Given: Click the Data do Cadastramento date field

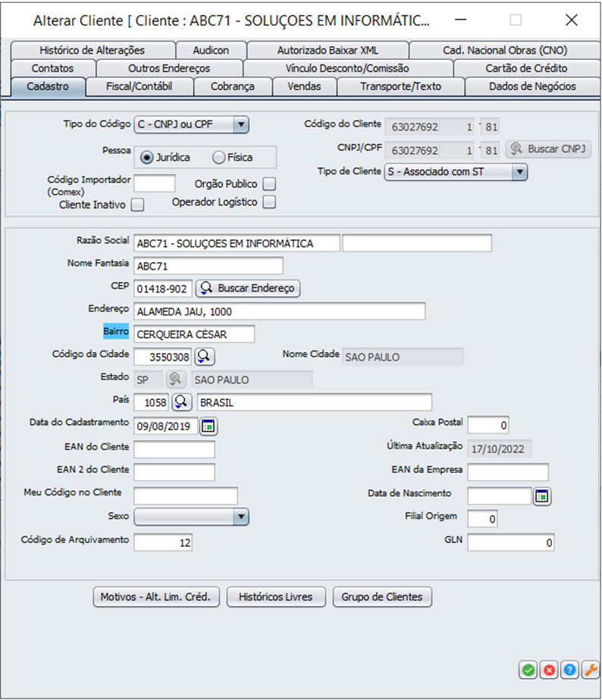Looking at the screenshot, I should pyautogui.click(x=166, y=427).
